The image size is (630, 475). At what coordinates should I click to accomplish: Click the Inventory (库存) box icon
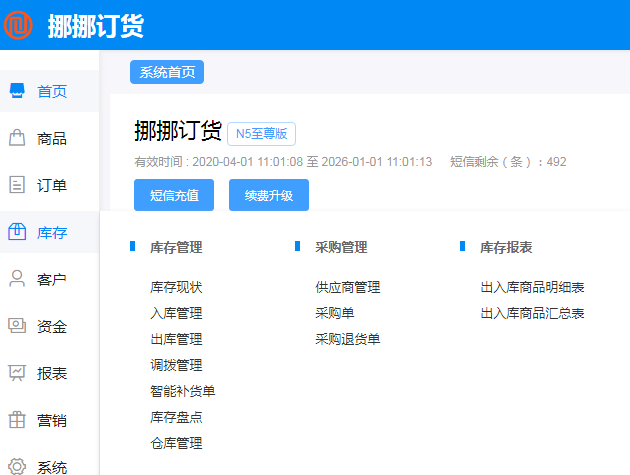[x=17, y=232]
